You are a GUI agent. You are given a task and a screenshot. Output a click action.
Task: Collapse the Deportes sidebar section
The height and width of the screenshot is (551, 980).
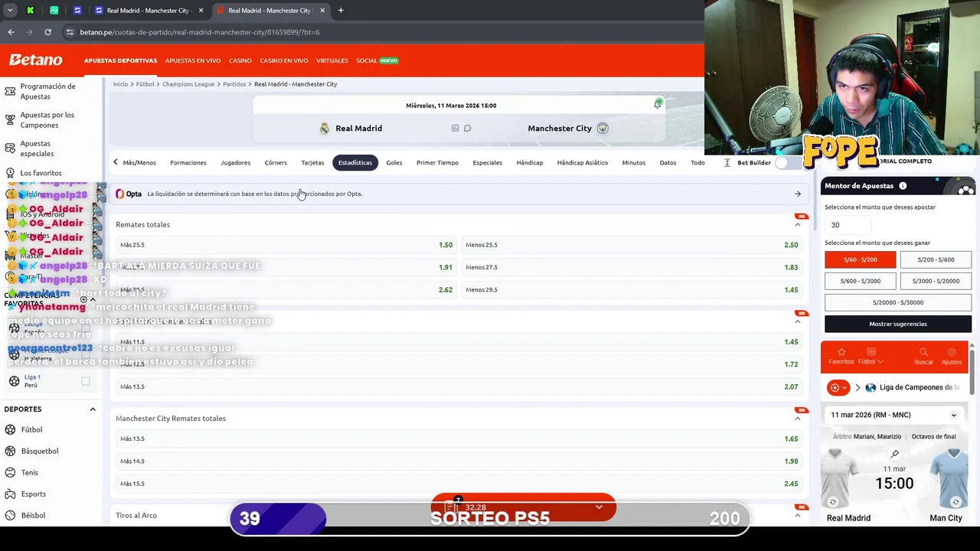pyautogui.click(x=93, y=409)
